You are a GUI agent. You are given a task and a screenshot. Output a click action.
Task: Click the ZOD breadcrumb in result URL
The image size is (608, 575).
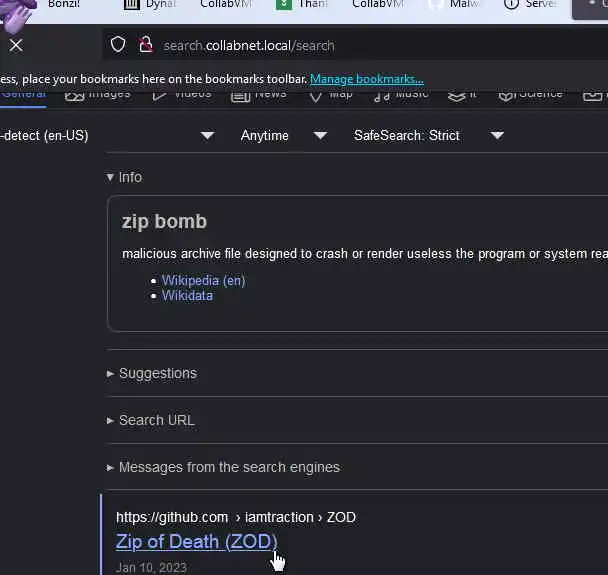pos(341,518)
